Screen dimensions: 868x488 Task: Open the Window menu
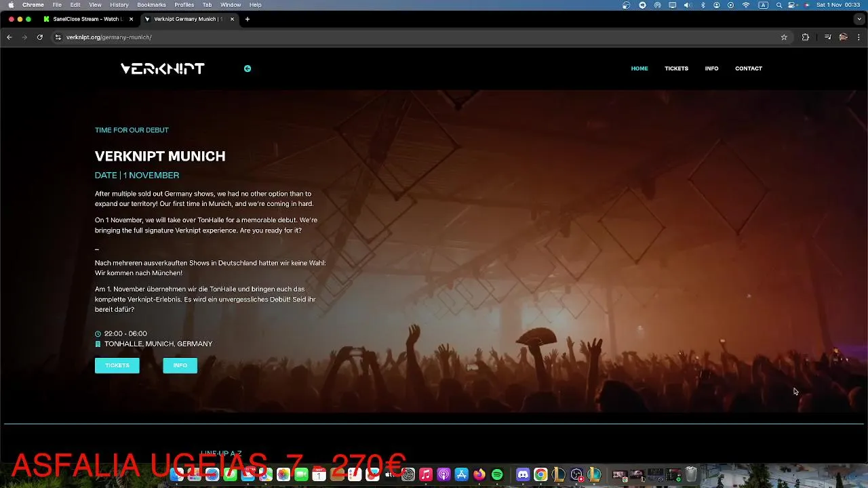point(231,5)
